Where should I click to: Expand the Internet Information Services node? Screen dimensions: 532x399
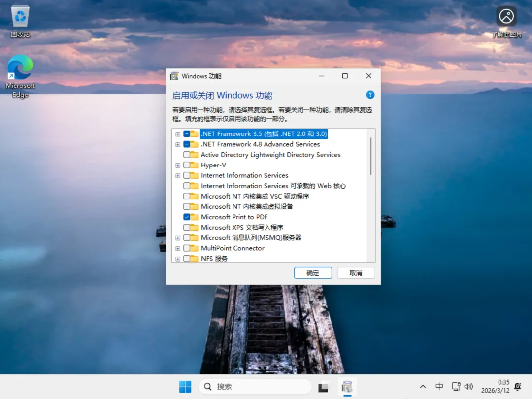178,176
